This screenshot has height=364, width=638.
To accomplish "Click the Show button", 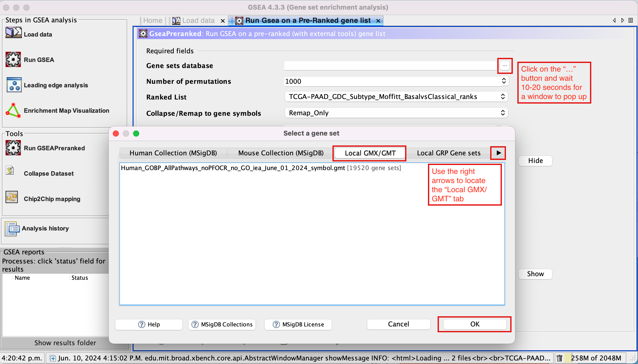I will pyautogui.click(x=535, y=274).
